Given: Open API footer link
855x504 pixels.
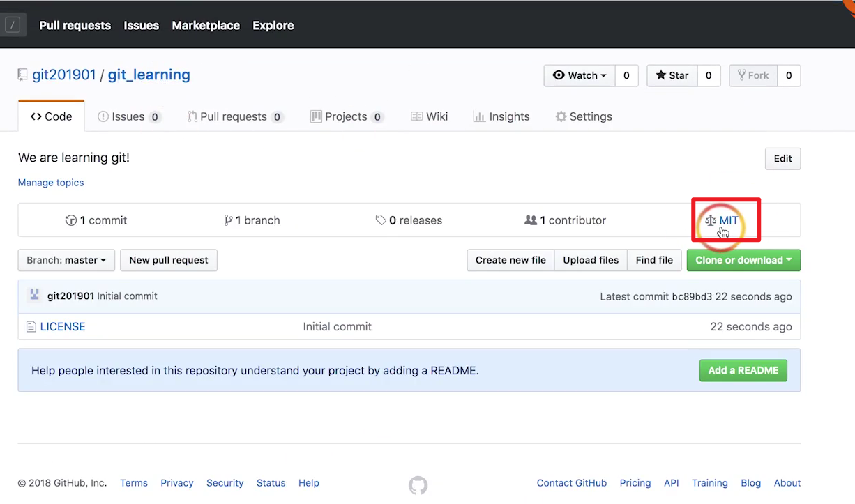Looking at the screenshot, I should 672,483.
